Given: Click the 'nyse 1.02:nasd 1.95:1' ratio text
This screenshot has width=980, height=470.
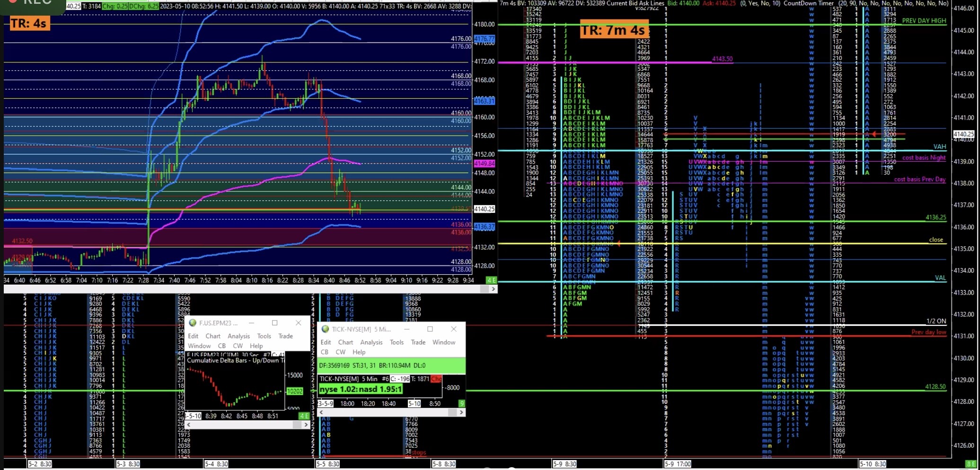Looking at the screenshot, I should [x=360, y=389].
